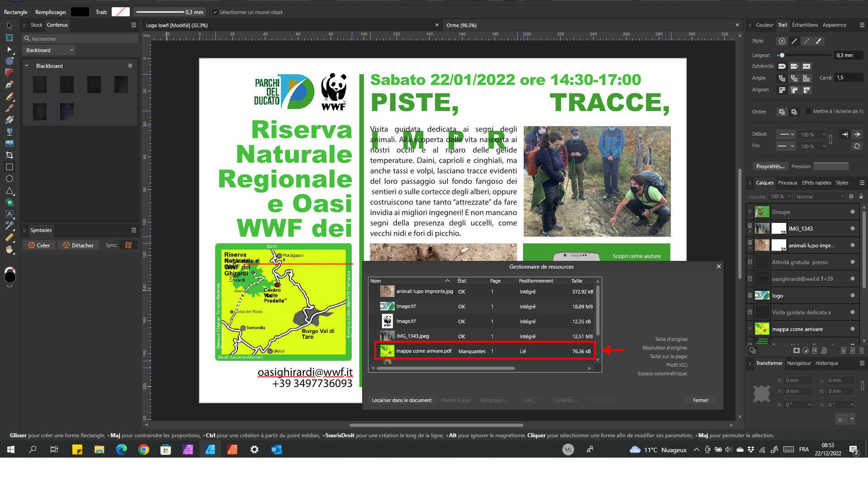
Task: Open the Blackboard category dropdown
Action: [49, 50]
